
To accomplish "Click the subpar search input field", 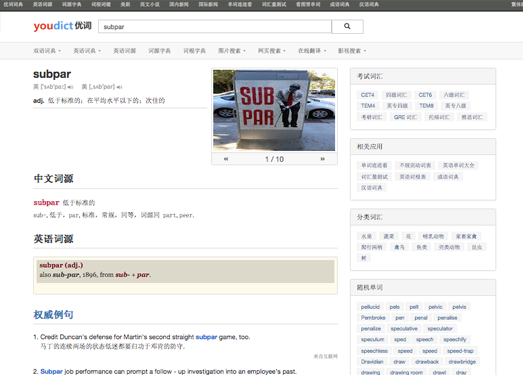I will [x=215, y=26].
